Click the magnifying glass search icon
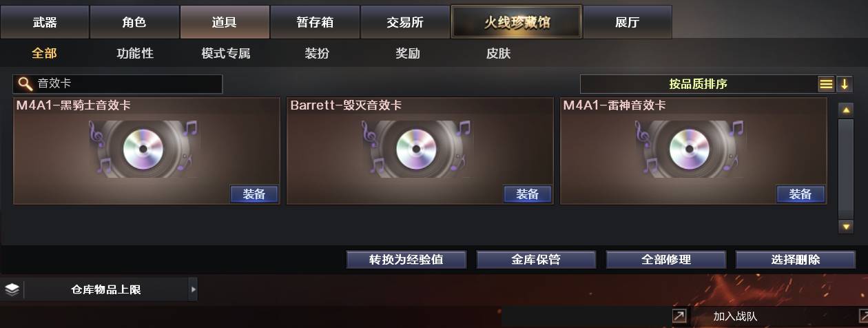The width and height of the screenshot is (868, 328). (25, 84)
